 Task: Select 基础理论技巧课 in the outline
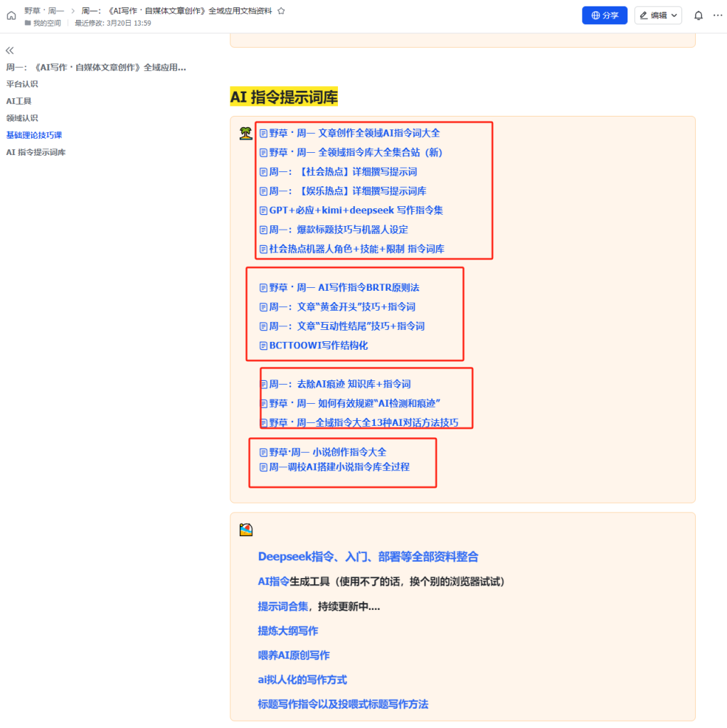point(34,135)
